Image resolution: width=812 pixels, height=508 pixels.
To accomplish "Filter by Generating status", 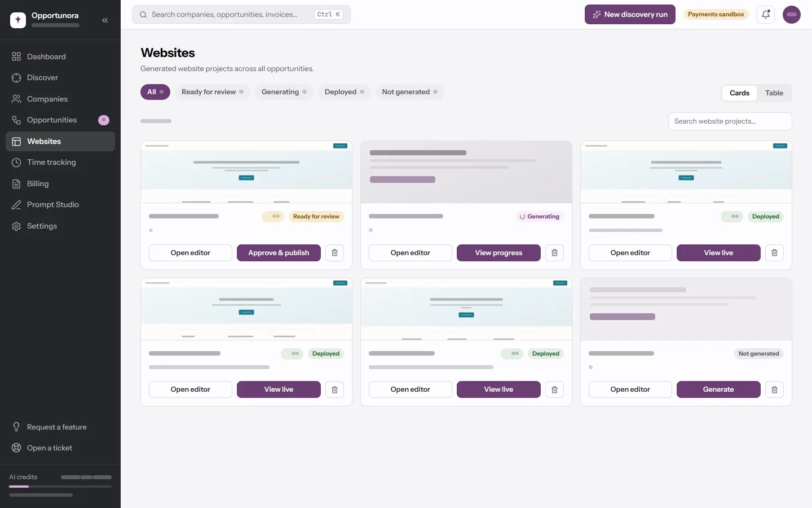I will click(x=284, y=92).
